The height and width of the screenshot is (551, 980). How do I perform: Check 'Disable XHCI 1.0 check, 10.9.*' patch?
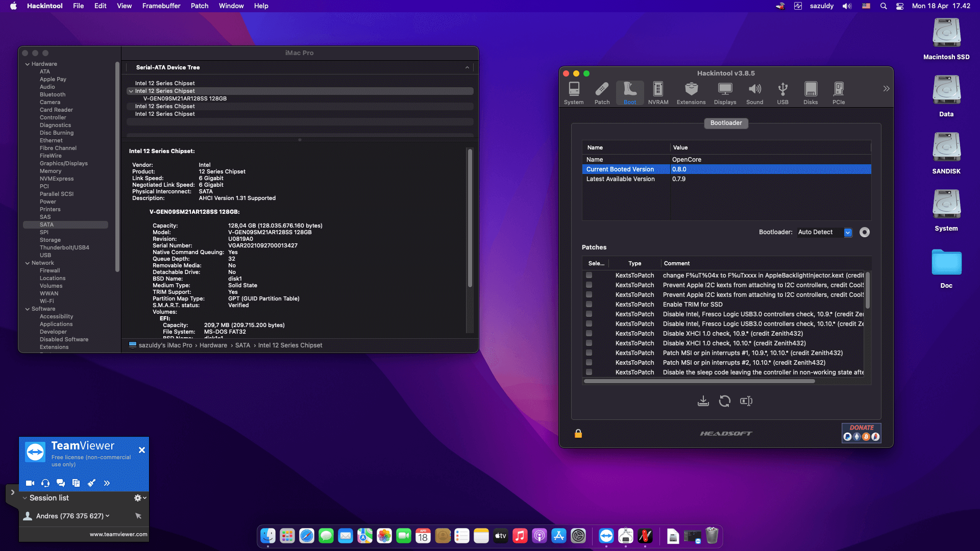click(x=589, y=334)
